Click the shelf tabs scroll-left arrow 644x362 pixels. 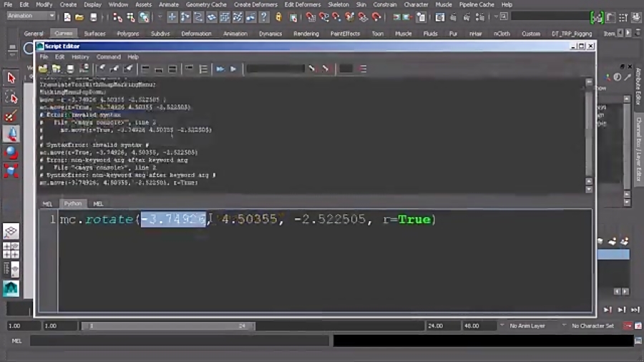pos(620,33)
